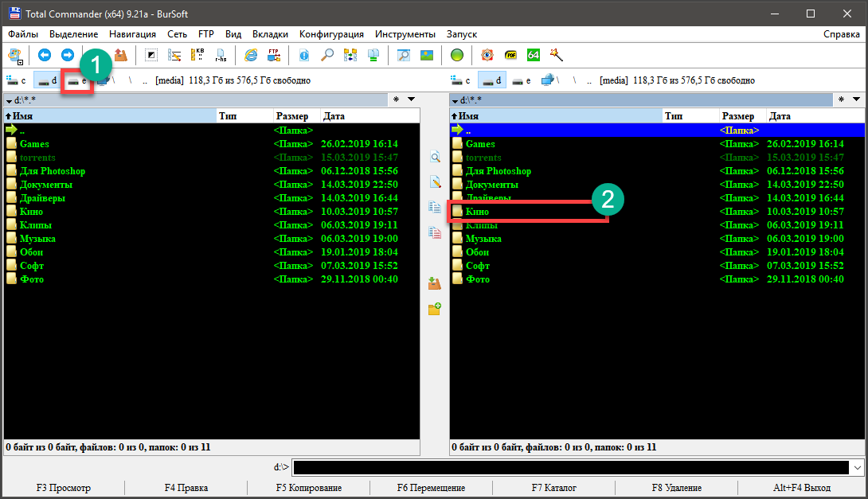Click the Internet Explorer toolbar icon
Viewport: 868px width, 499px height.
251,55
